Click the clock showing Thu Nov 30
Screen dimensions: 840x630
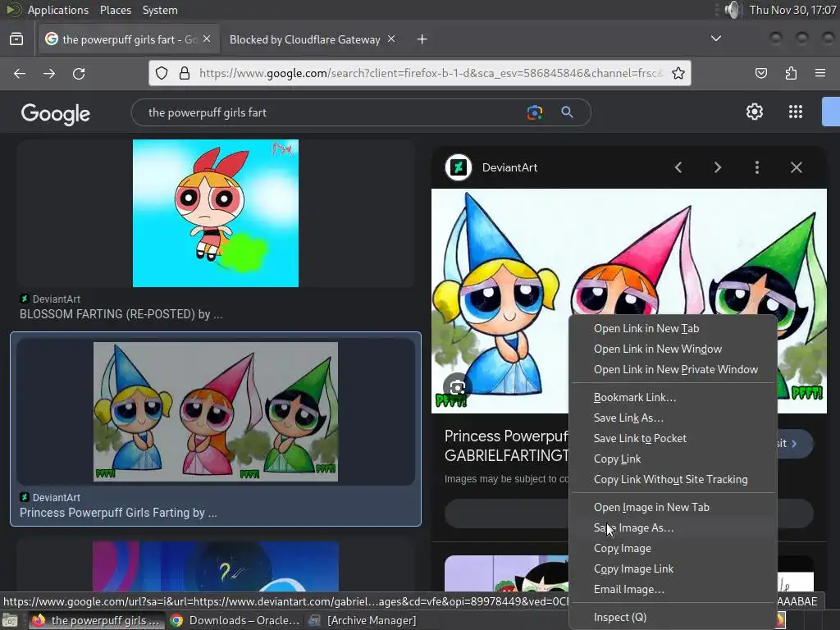tap(793, 10)
